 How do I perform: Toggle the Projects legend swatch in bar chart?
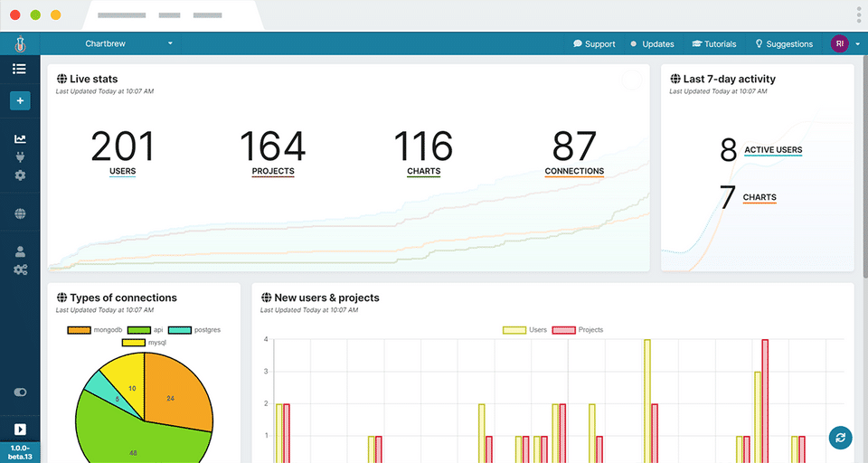[x=563, y=330]
